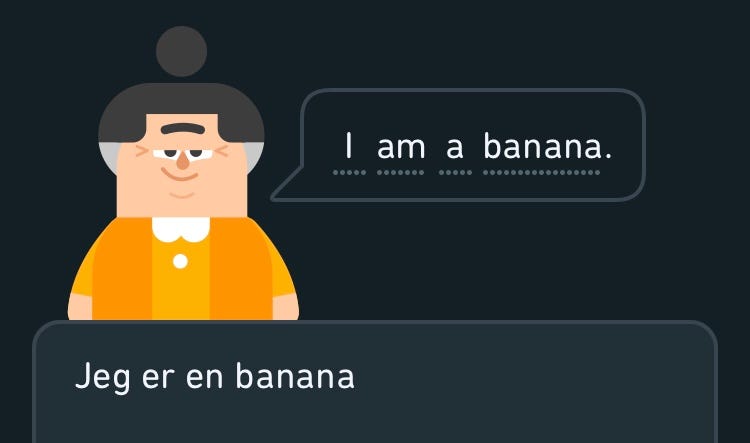The width and height of the screenshot is (750, 443).
Task: Click the character's hand on the right
Action: [x=286, y=307]
